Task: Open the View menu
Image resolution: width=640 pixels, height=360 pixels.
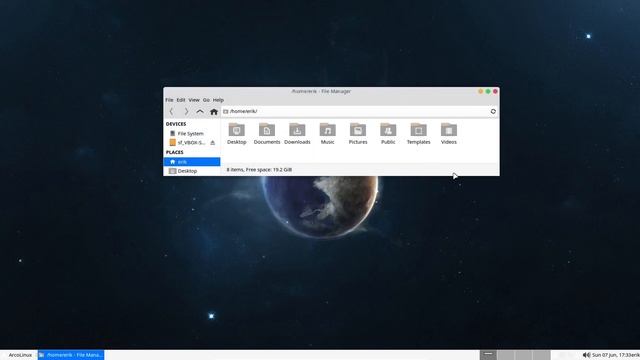Action: click(x=194, y=100)
